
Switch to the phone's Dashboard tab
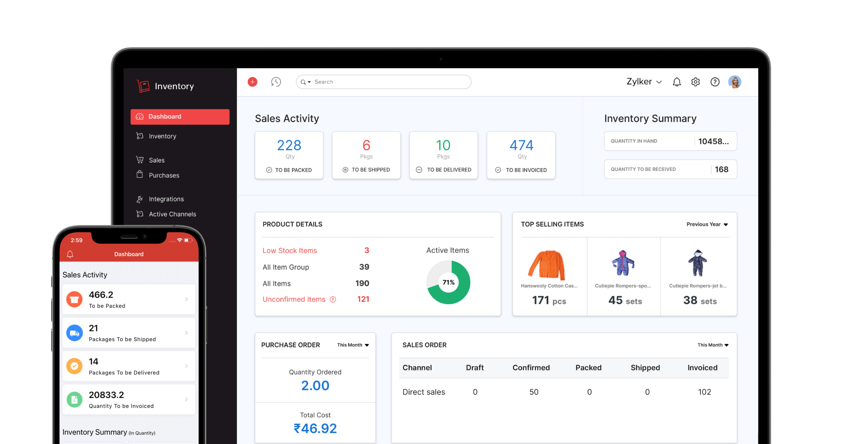(128, 254)
